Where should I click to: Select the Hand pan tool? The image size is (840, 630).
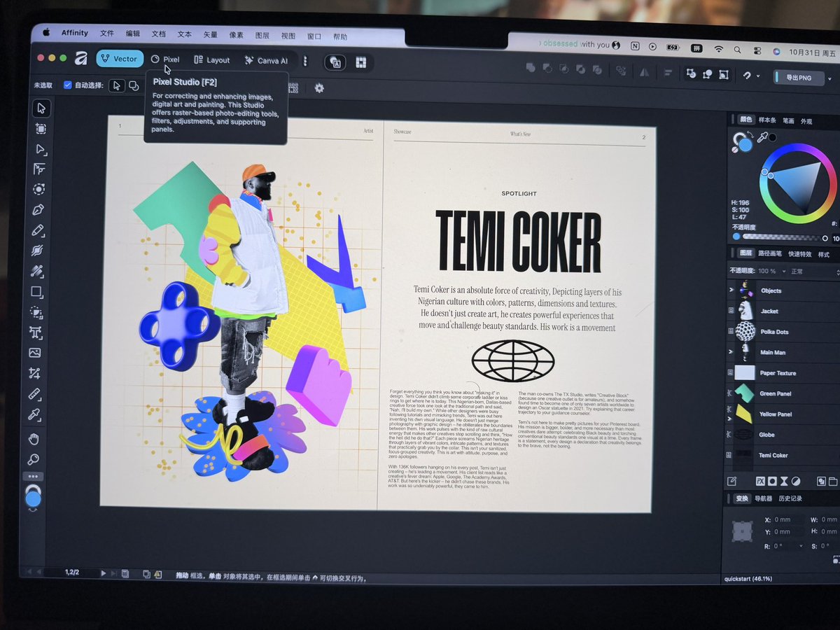34,440
